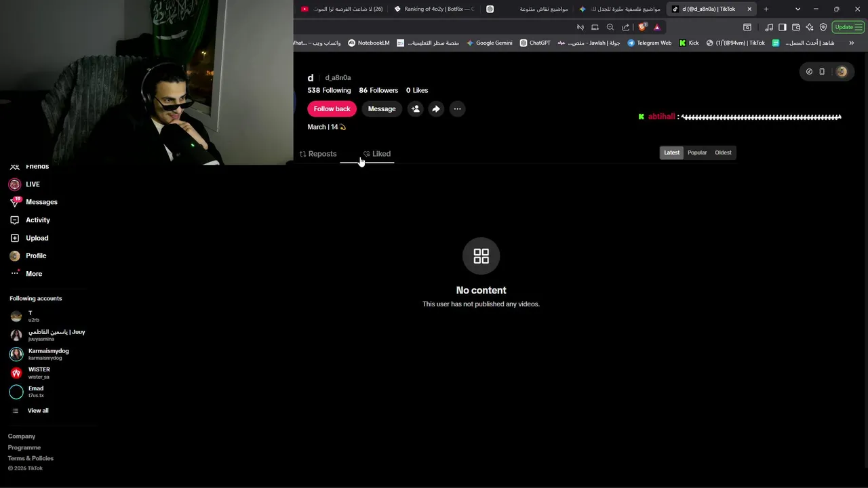Expand the Company footer section

(22, 436)
